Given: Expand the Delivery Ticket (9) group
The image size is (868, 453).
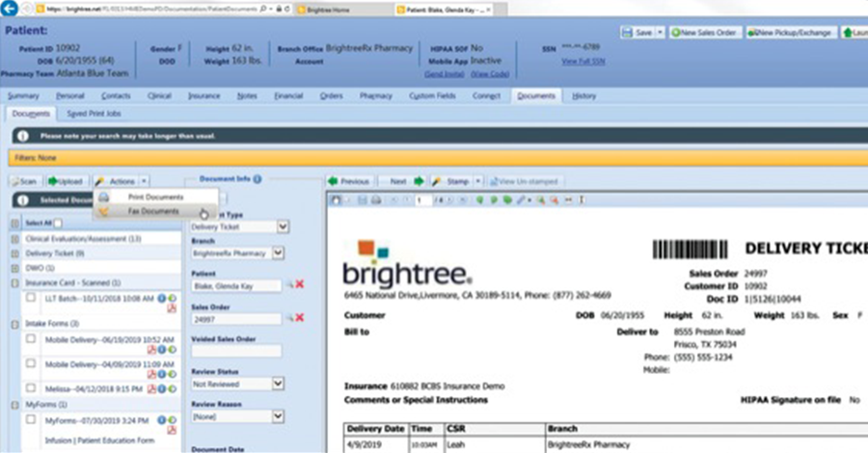Looking at the screenshot, I should coord(14,253).
